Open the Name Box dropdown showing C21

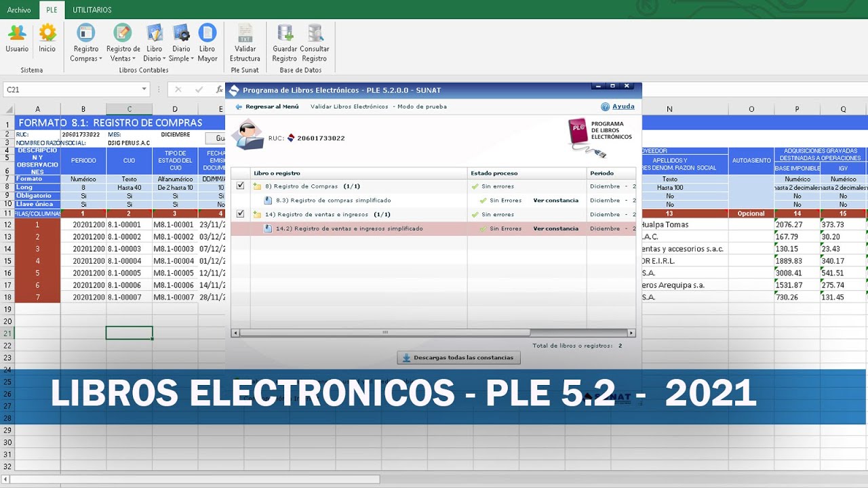(x=144, y=89)
